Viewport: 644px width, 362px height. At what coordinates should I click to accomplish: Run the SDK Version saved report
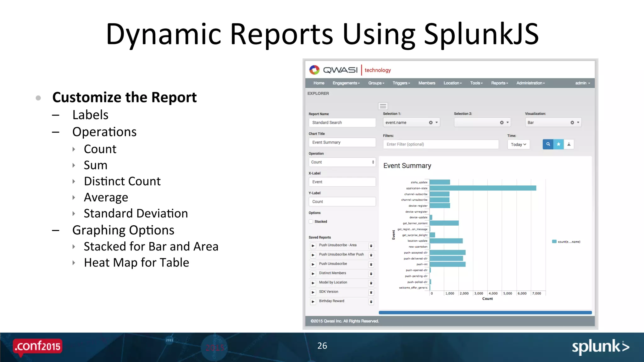313,292
